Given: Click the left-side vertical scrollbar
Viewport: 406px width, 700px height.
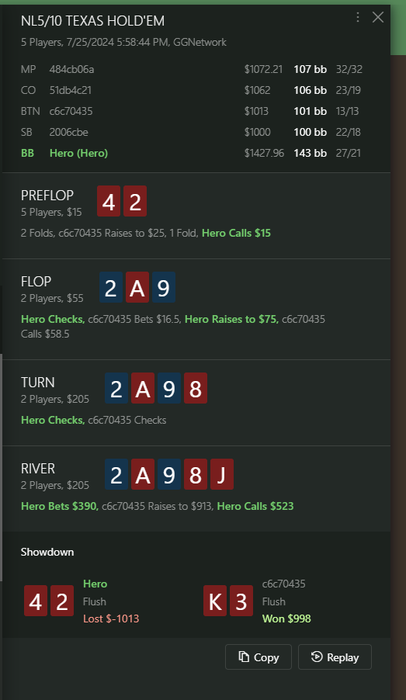Looking at the screenshot, I should click(1, 467).
